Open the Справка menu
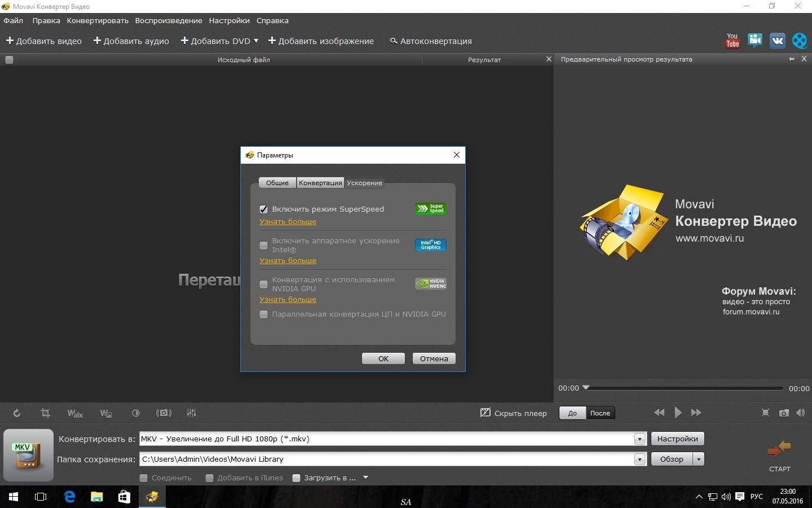The image size is (812, 508). [x=272, y=20]
